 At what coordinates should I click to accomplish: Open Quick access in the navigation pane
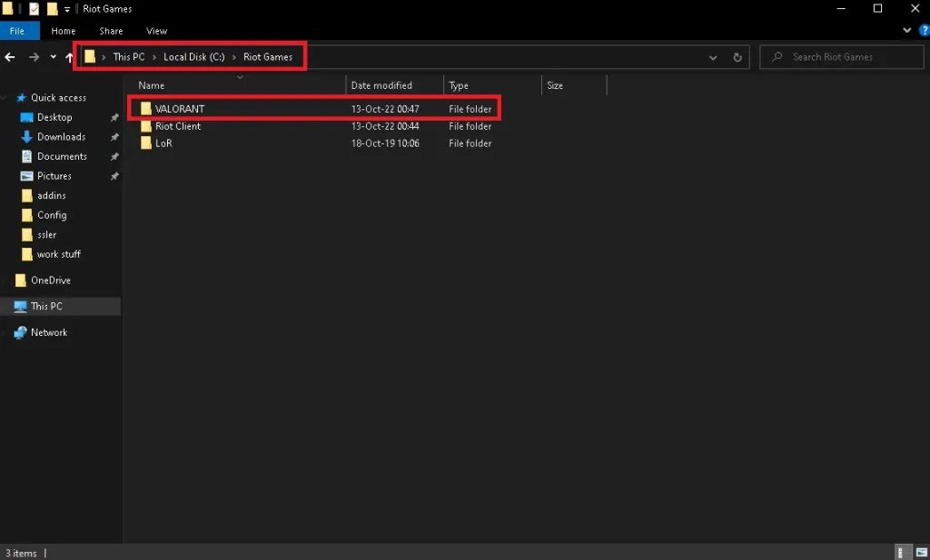point(58,98)
